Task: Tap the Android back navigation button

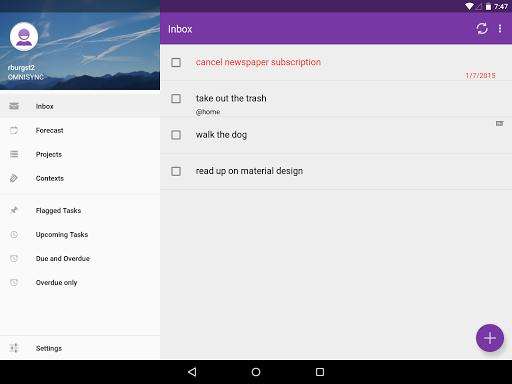Action: (x=192, y=372)
